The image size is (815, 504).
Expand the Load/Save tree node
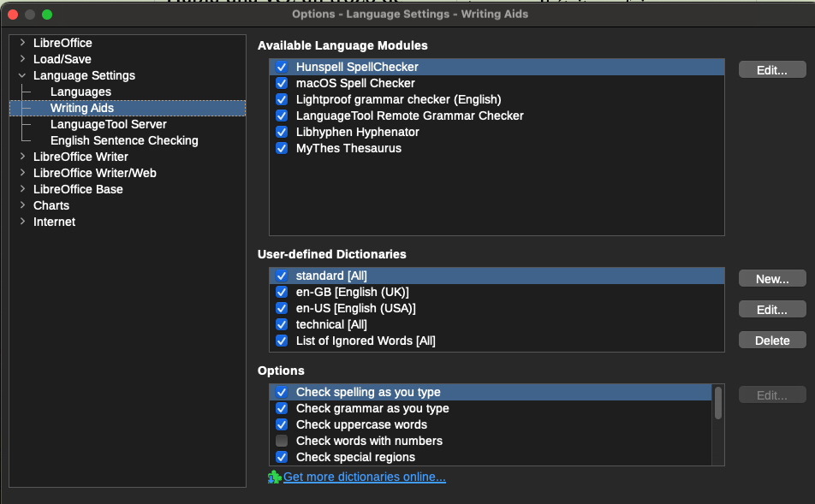[22, 59]
